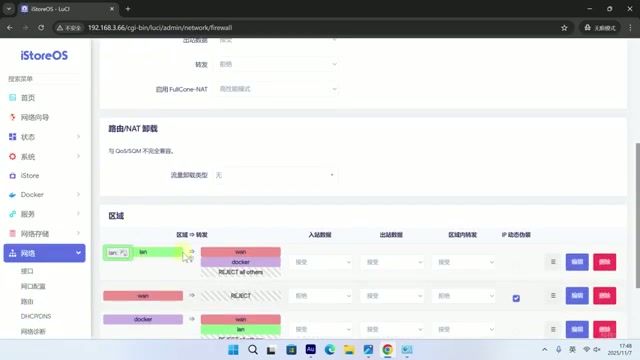Expand the Docker submenu arrow
This screenshot has height=360, width=640.
(78, 195)
